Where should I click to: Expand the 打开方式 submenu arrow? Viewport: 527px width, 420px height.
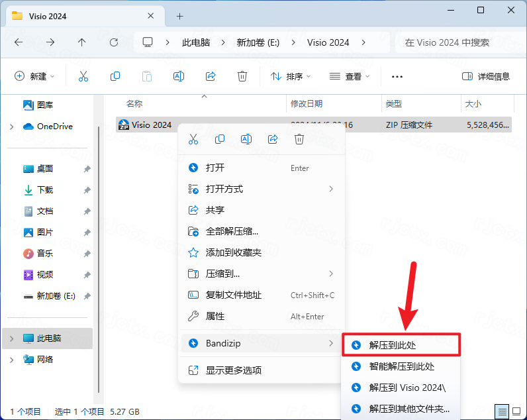pos(331,189)
